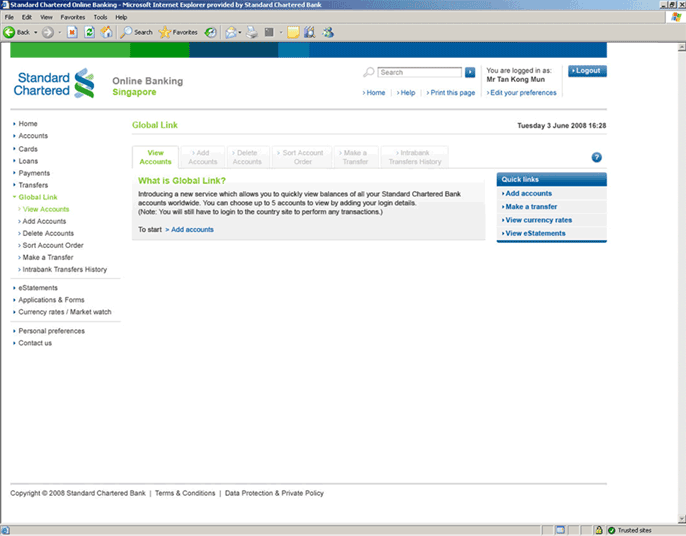Click the yellow notes toolbar icon

[x=293, y=32]
